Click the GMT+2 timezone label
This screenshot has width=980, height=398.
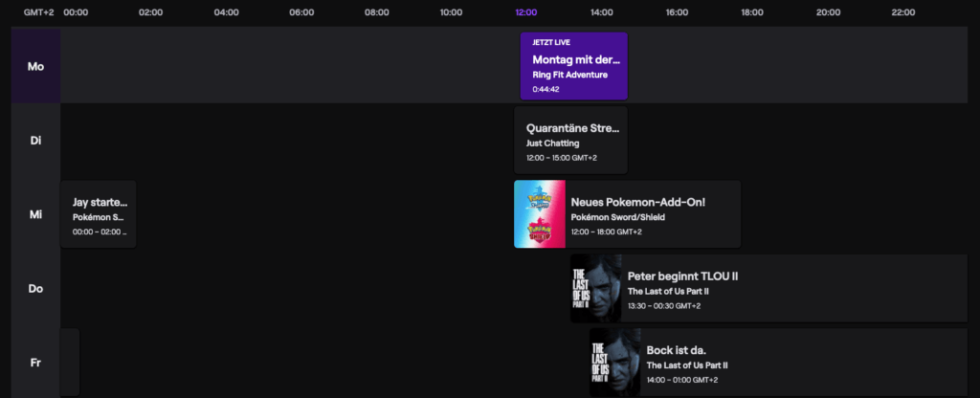pos(36,12)
